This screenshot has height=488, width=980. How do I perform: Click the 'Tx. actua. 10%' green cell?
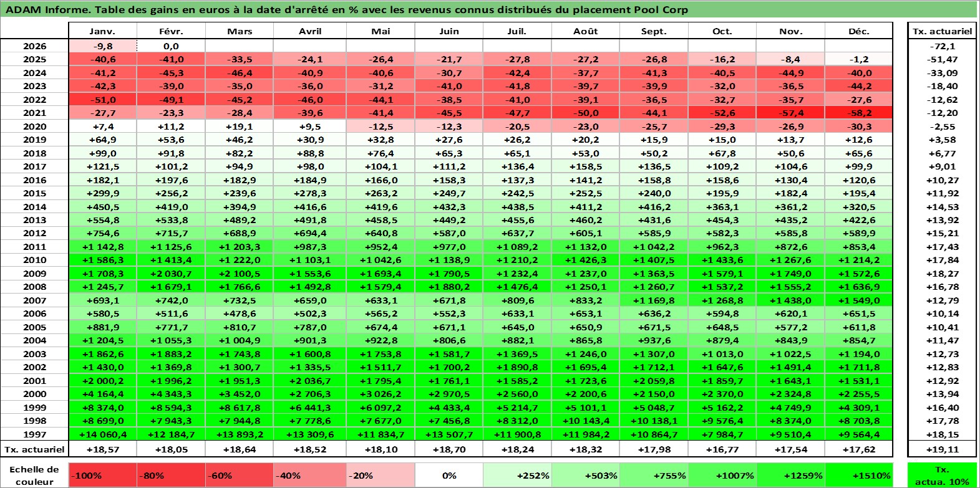click(x=942, y=476)
